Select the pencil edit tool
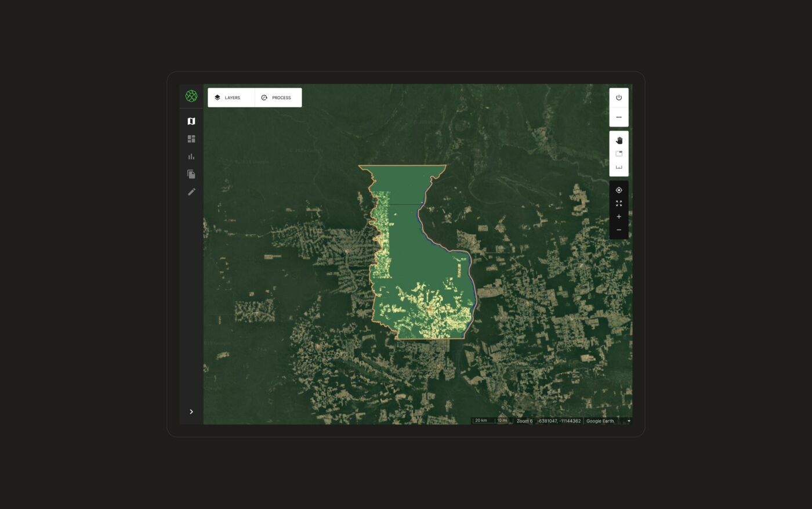Screen dimensions: 812x509 coord(191,192)
